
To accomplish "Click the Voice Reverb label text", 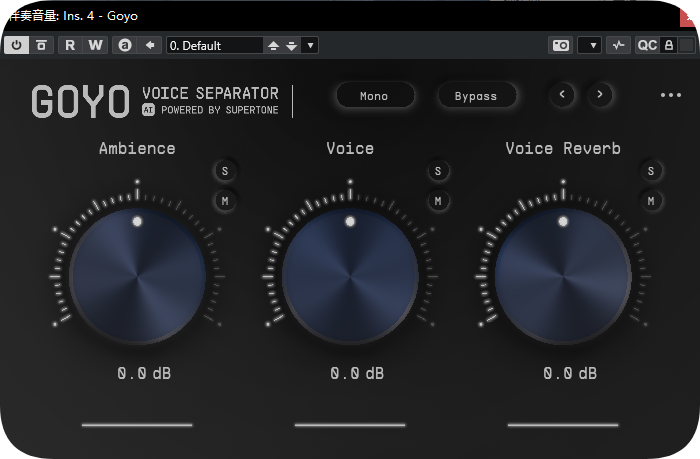I will point(563,148).
